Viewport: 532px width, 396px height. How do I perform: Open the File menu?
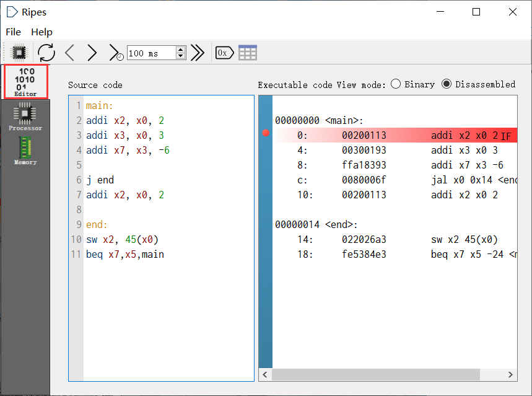(x=13, y=32)
